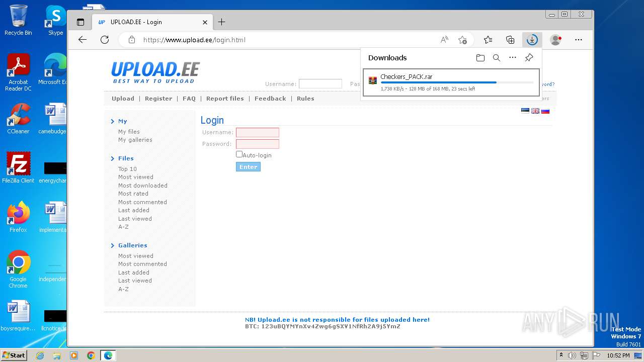This screenshot has width=644, height=362.
Task: Open Most downloaded files link
Action: [143, 186]
